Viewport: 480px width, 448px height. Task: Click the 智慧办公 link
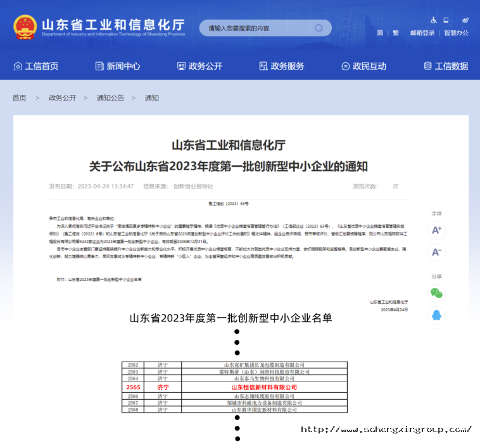coord(456,33)
